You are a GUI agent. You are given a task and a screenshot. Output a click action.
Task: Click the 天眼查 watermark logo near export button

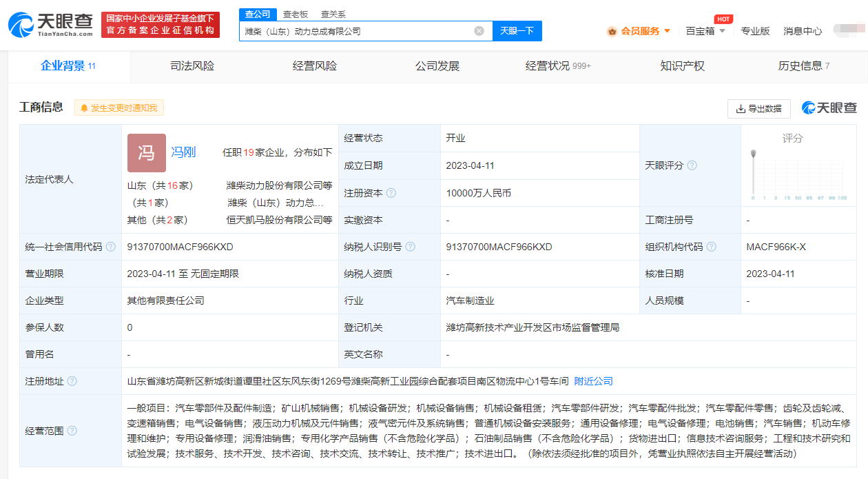tap(829, 108)
